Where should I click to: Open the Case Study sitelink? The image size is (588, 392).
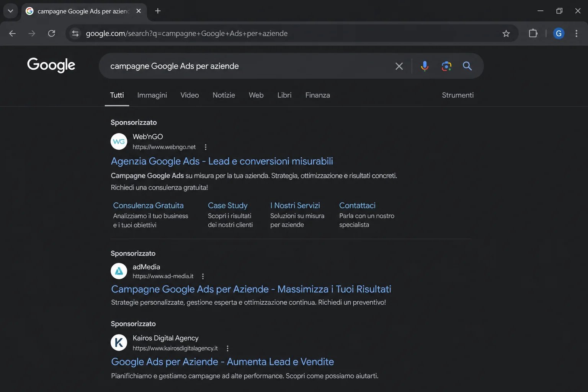(227, 206)
